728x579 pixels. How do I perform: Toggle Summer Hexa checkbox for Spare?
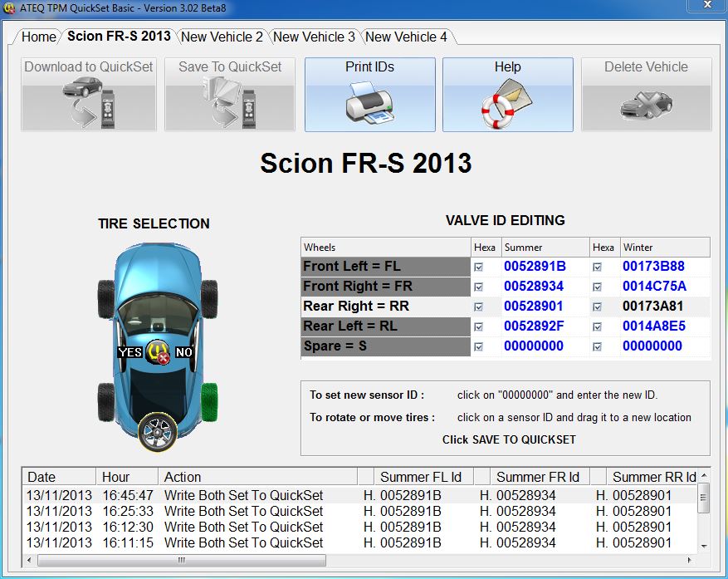(479, 346)
